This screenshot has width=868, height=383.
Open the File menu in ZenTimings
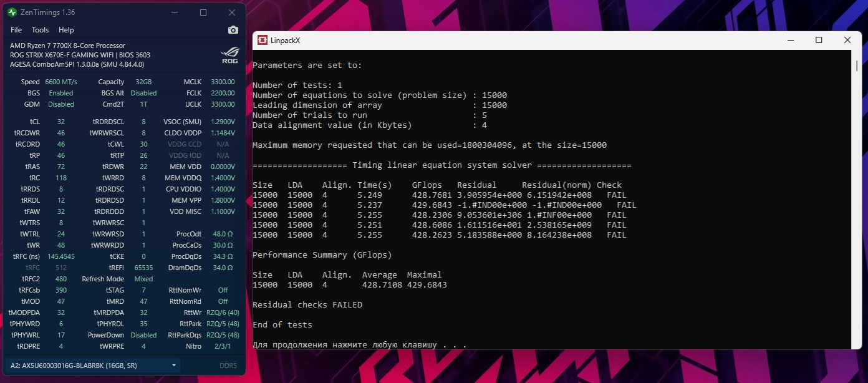click(16, 30)
